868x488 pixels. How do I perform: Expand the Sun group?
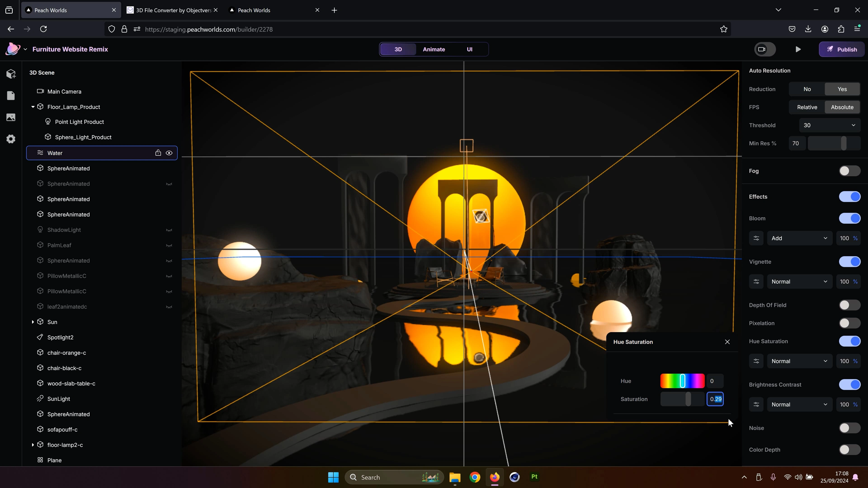pyautogui.click(x=33, y=322)
